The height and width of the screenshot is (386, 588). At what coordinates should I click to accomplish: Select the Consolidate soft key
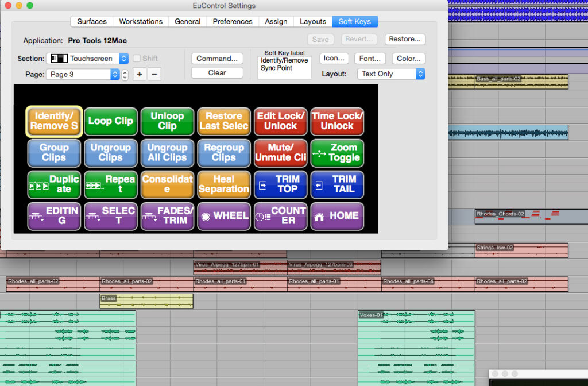167,184
